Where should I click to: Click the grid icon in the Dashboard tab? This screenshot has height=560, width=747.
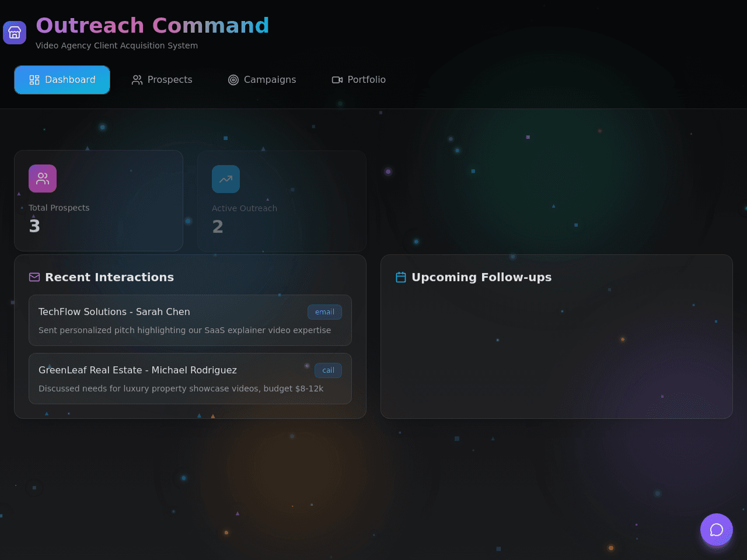(34, 80)
